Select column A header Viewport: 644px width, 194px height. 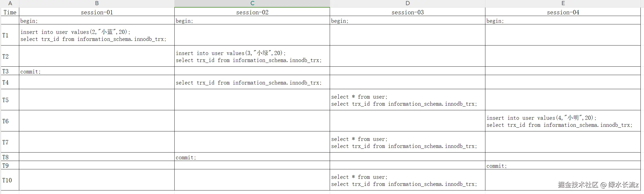tap(10, 3)
